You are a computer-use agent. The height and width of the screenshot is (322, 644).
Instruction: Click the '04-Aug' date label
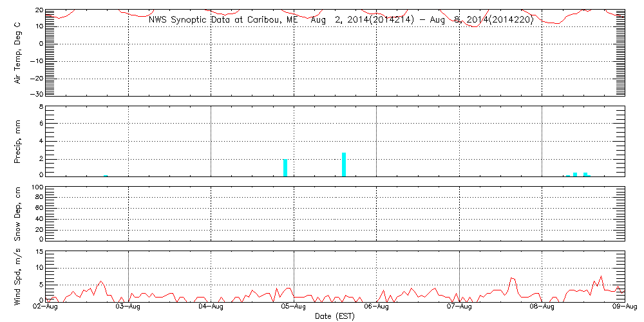(211, 307)
